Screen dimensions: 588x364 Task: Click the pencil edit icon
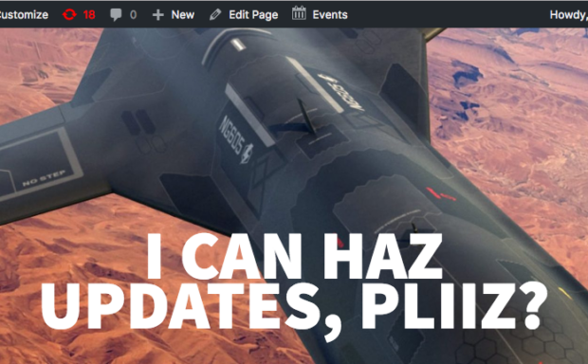point(215,14)
